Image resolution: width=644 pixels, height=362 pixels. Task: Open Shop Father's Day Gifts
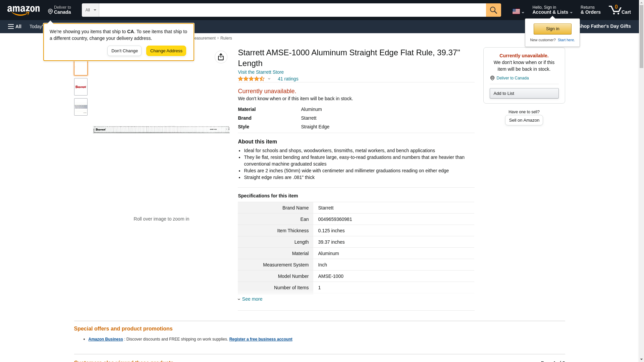click(604, 26)
